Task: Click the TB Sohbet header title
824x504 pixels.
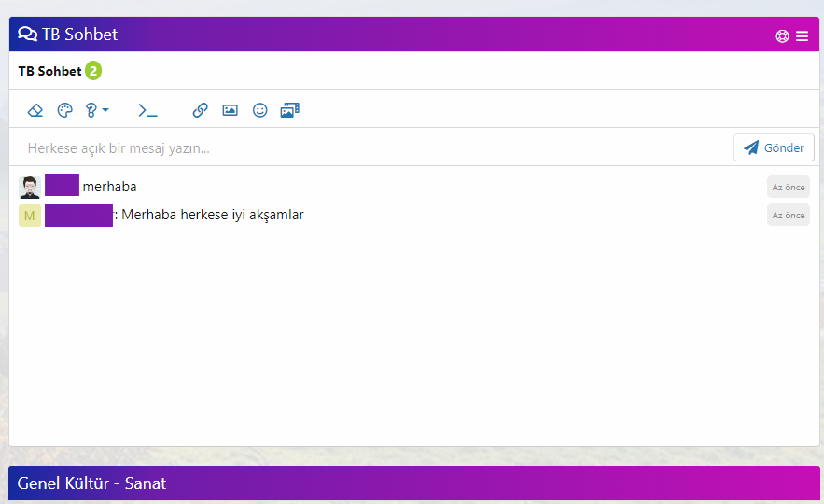Action: (x=80, y=35)
